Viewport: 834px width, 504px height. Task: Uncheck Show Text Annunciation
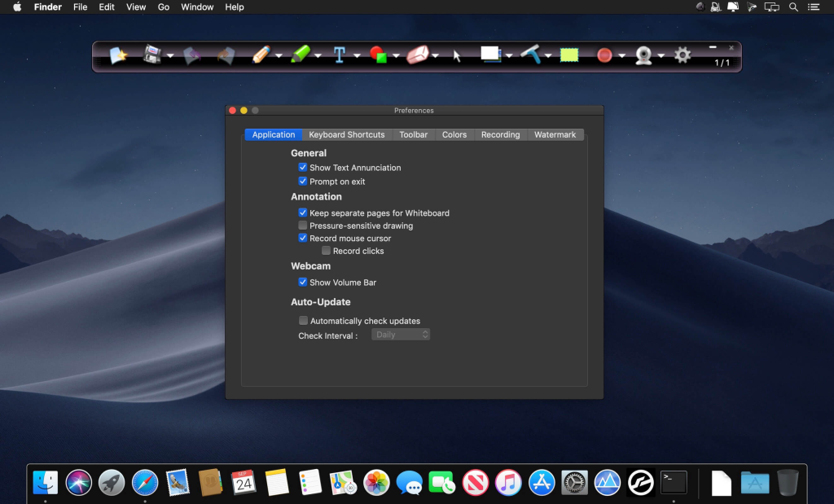[303, 168]
